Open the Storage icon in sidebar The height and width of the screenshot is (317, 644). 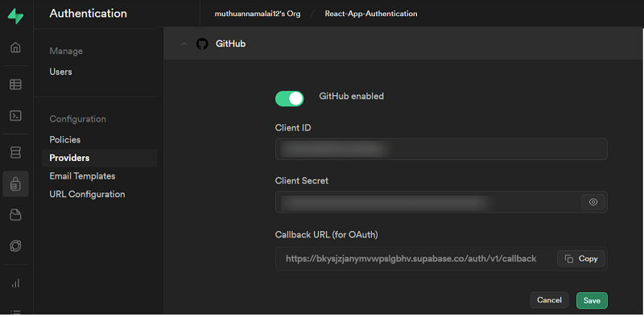click(x=15, y=215)
